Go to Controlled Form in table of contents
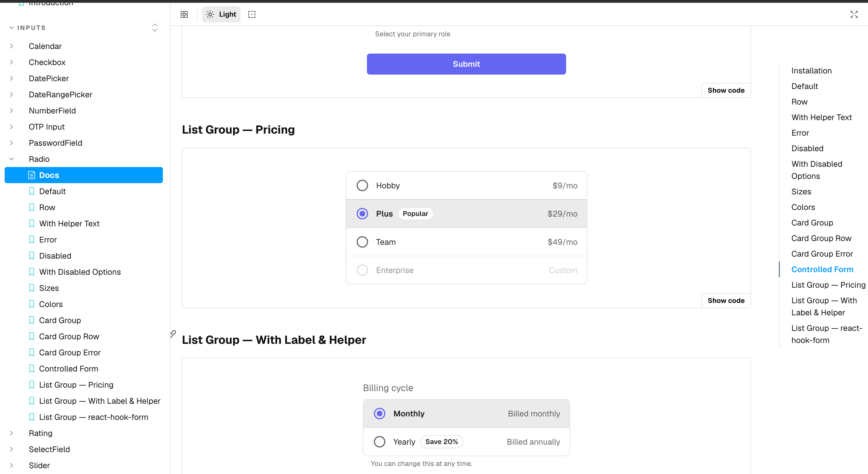 click(822, 269)
